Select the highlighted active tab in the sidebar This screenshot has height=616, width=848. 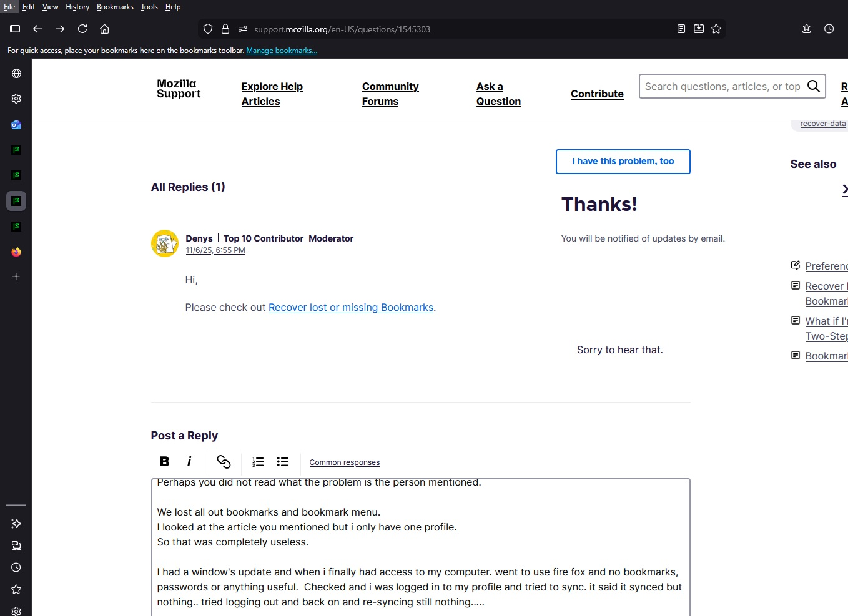click(16, 201)
